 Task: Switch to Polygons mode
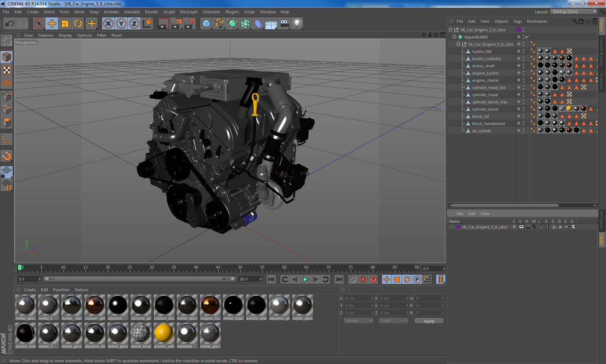point(6,122)
